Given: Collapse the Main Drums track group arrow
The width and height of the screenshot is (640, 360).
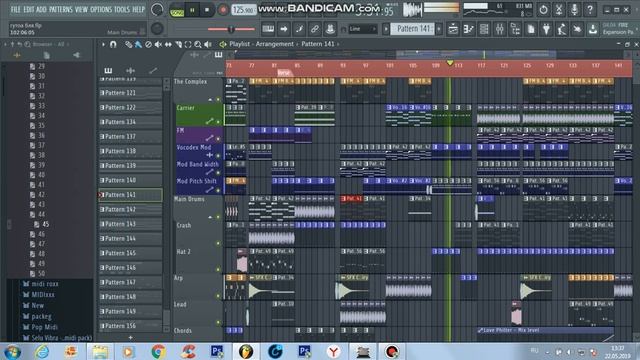Looking at the screenshot, I should click(210, 217).
